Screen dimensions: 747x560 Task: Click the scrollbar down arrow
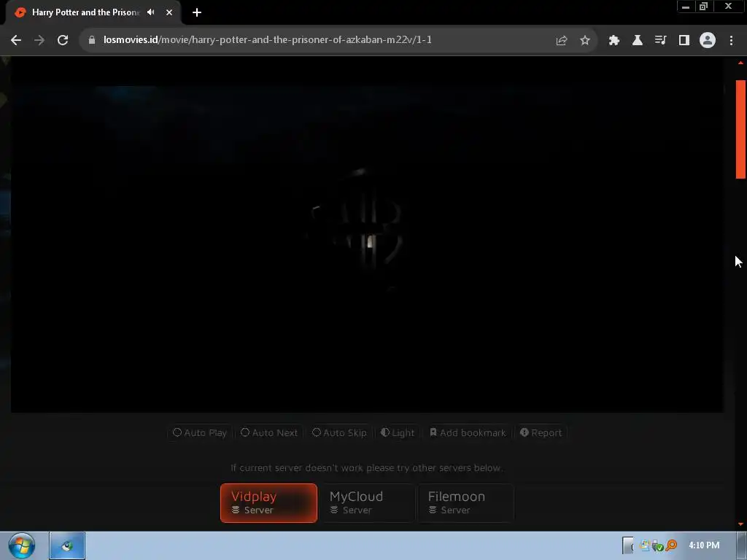tap(740, 524)
